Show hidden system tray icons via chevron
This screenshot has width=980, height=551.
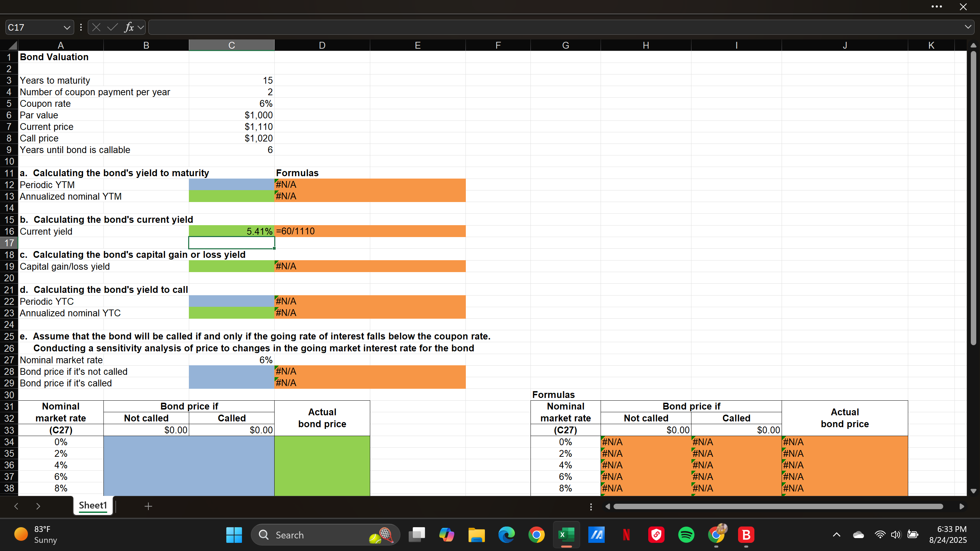[x=837, y=535]
